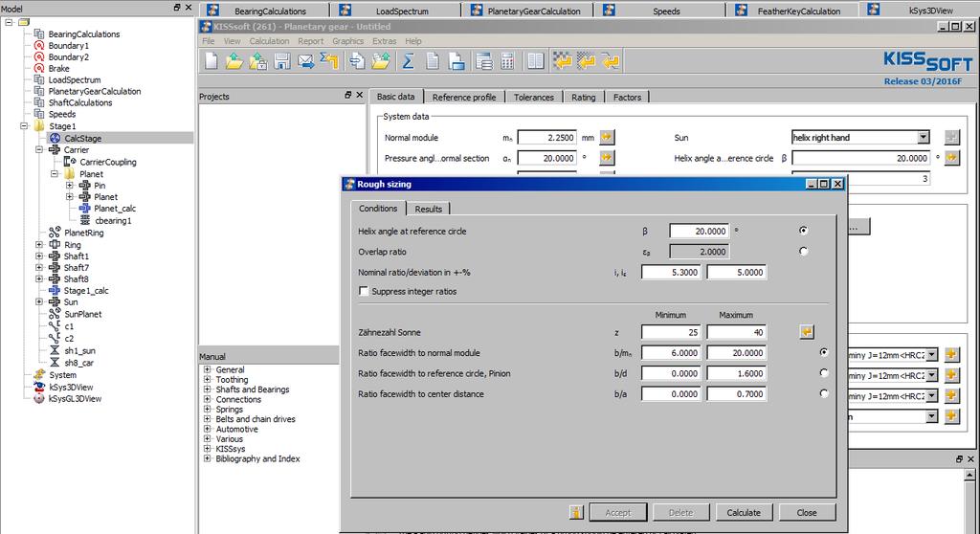Image resolution: width=980 pixels, height=534 pixels.
Task: Collapse the Carrier node in Model tree
Action: click(38, 150)
